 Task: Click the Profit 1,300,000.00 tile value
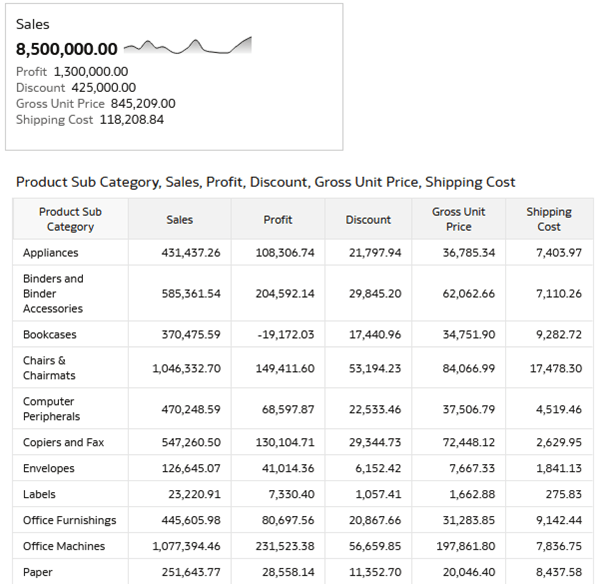[x=91, y=72]
